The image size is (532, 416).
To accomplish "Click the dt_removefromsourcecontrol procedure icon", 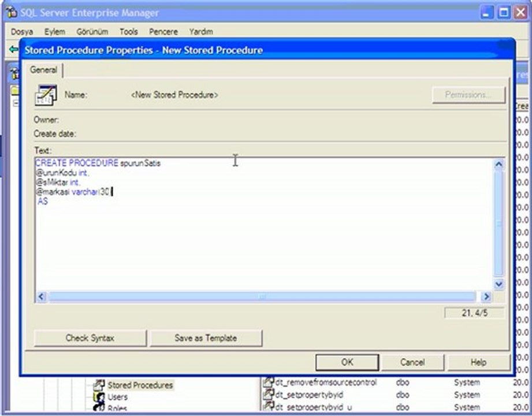I will tap(269, 382).
